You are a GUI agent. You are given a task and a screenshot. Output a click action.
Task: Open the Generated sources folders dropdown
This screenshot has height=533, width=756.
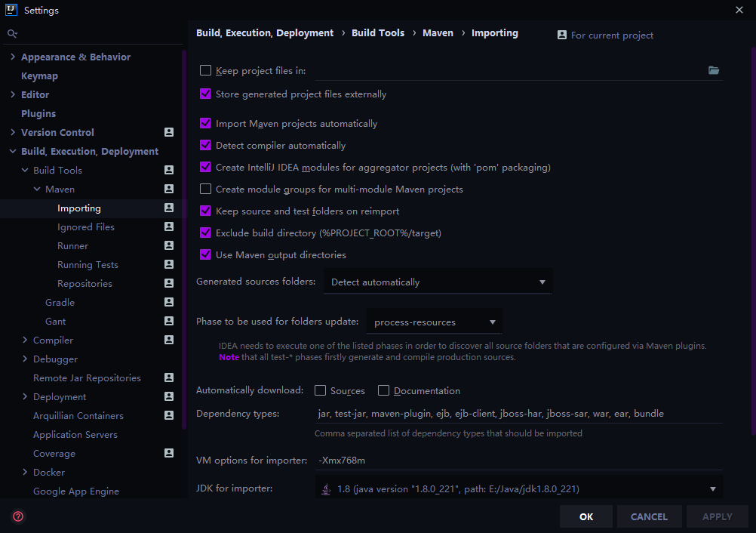438,282
